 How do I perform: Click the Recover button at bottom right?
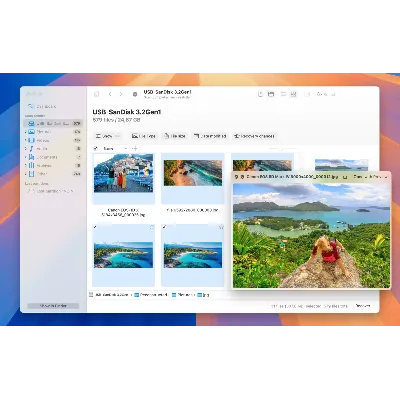362,306
